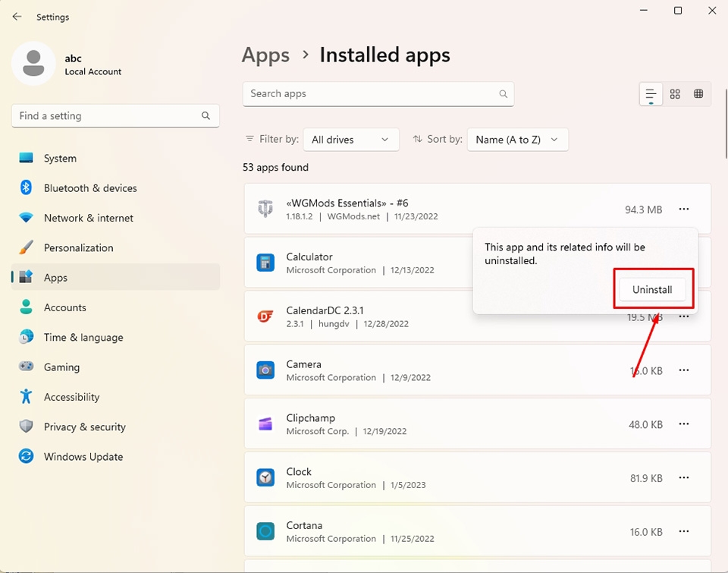Image resolution: width=728 pixels, height=573 pixels.
Task: Open Accounts settings
Action: tap(115, 307)
